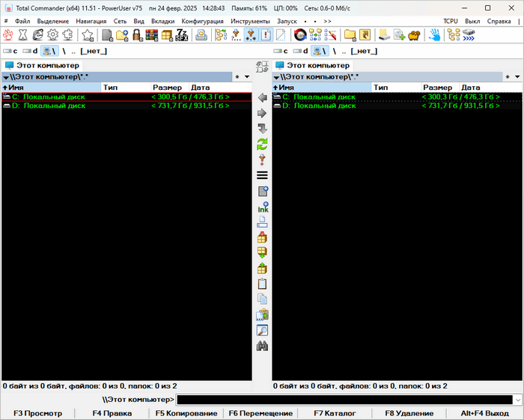
Task: Click the blue handprint toolbar icon
Action: coord(434,34)
